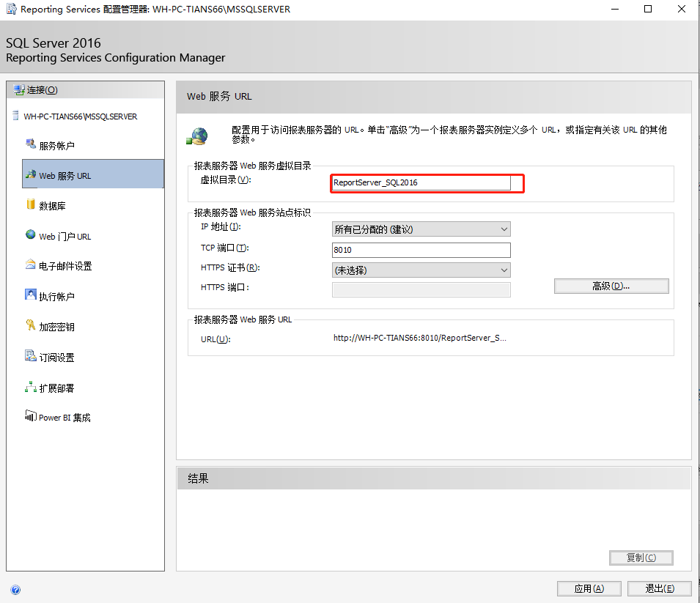Image resolution: width=700 pixels, height=603 pixels.
Task: Click the 加密密钥 key icon
Action: [30, 325]
